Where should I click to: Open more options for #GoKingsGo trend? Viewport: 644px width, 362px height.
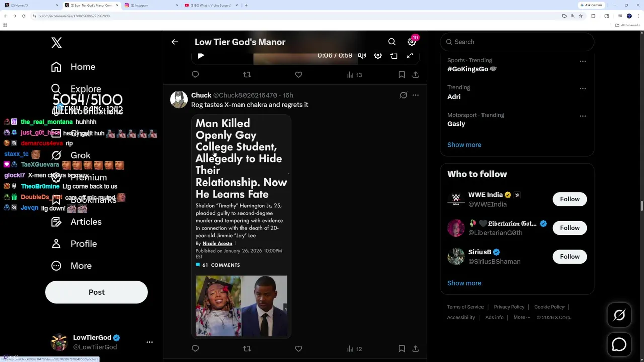point(583,61)
